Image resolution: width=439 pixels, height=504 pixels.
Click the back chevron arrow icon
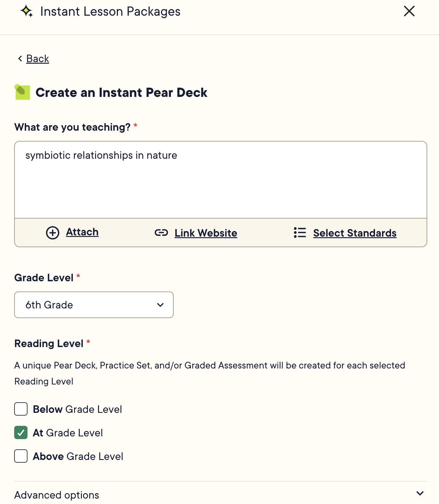pos(19,58)
